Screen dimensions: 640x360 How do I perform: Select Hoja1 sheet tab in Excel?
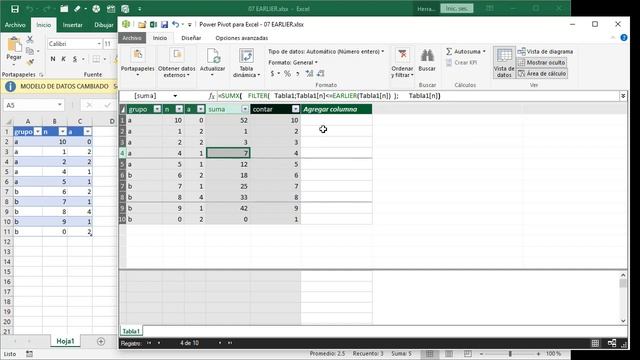[x=65, y=341]
